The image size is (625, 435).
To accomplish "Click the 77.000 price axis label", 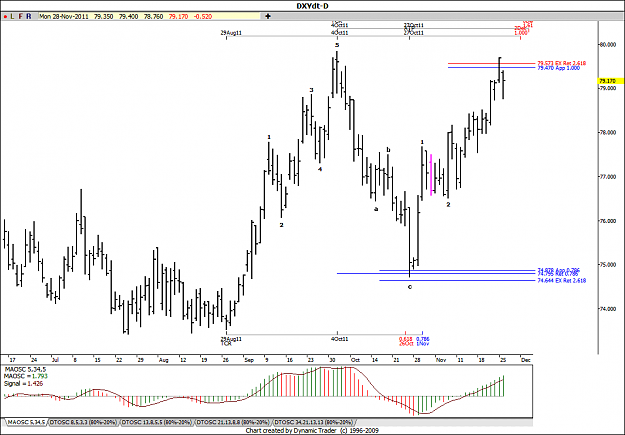I will pyautogui.click(x=607, y=177).
